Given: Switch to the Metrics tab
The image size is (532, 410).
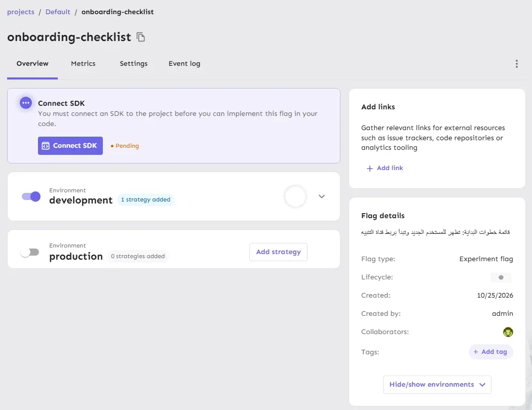Looking at the screenshot, I should pyautogui.click(x=83, y=64).
